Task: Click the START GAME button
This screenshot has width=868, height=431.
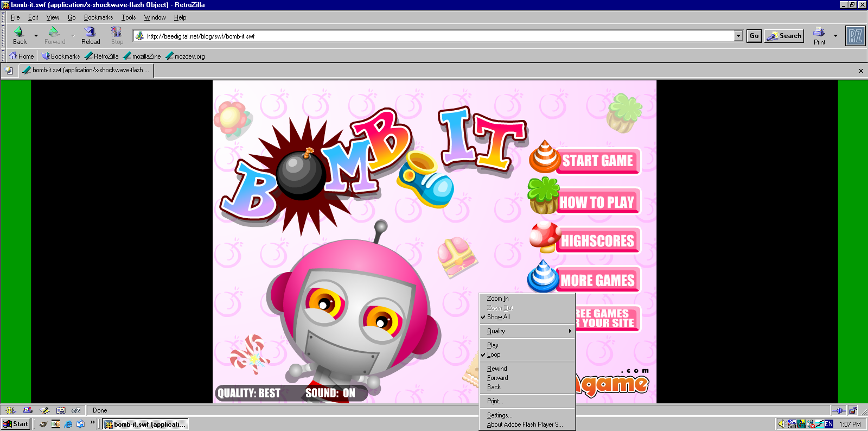Action: (x=597, y=161)
